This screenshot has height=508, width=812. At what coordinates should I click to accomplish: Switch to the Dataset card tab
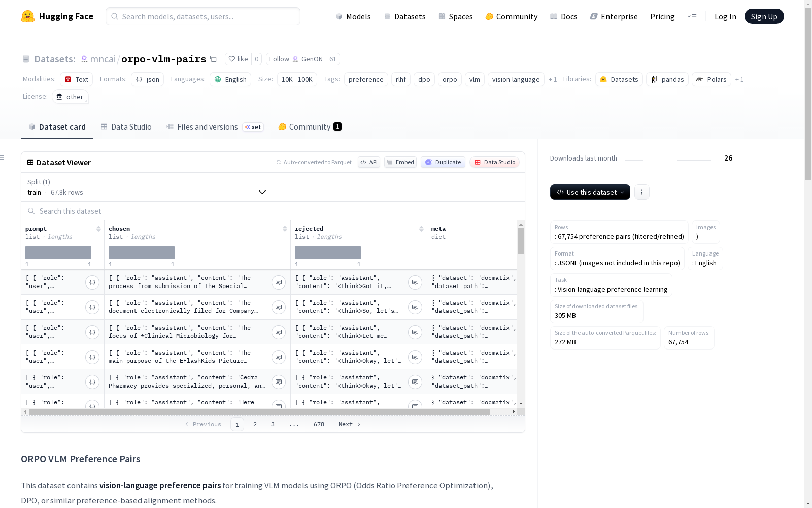pos(57,127)
